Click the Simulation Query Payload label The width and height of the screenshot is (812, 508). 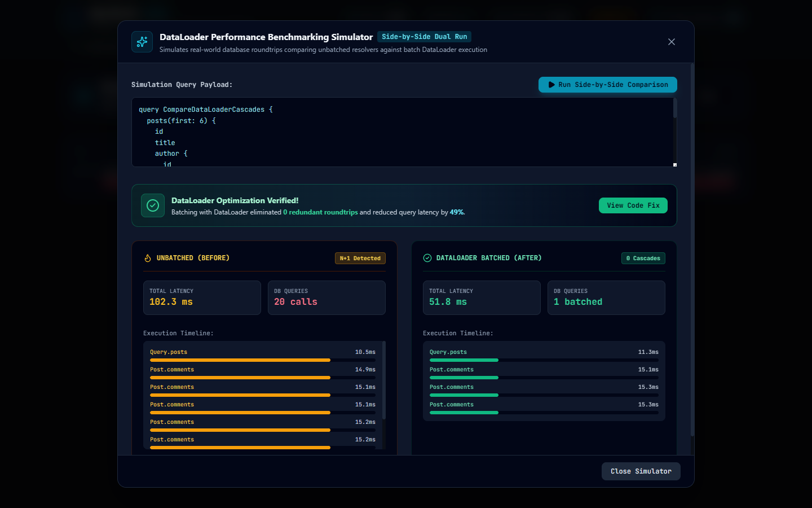(182, 85)
